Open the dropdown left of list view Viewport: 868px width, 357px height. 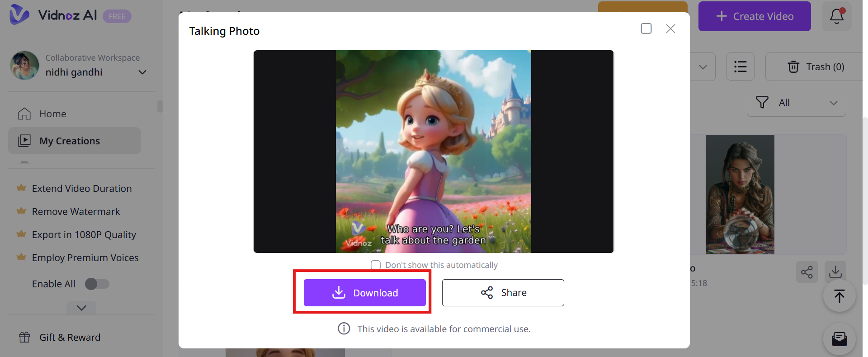703,67
